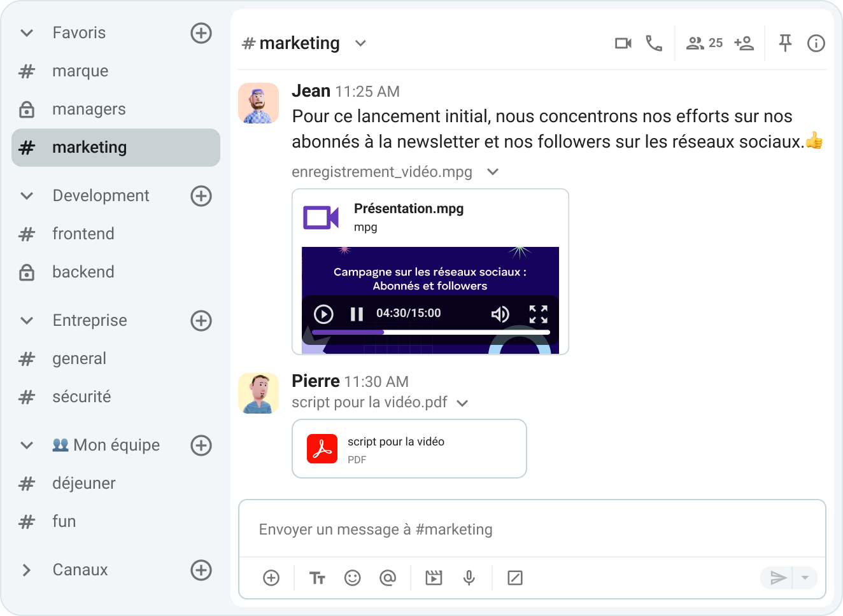Send the message with the send button
The width and height of the screenshot is (843, 616).
(x=778, y=578)
